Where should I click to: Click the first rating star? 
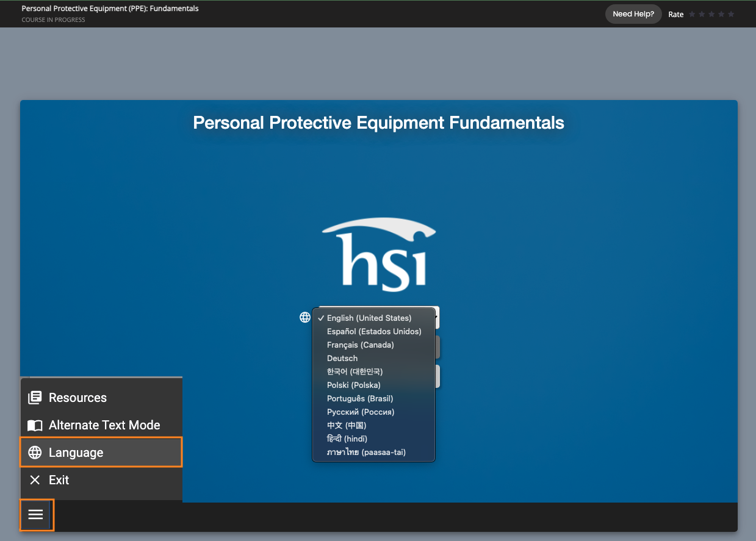tap(692, 14)
